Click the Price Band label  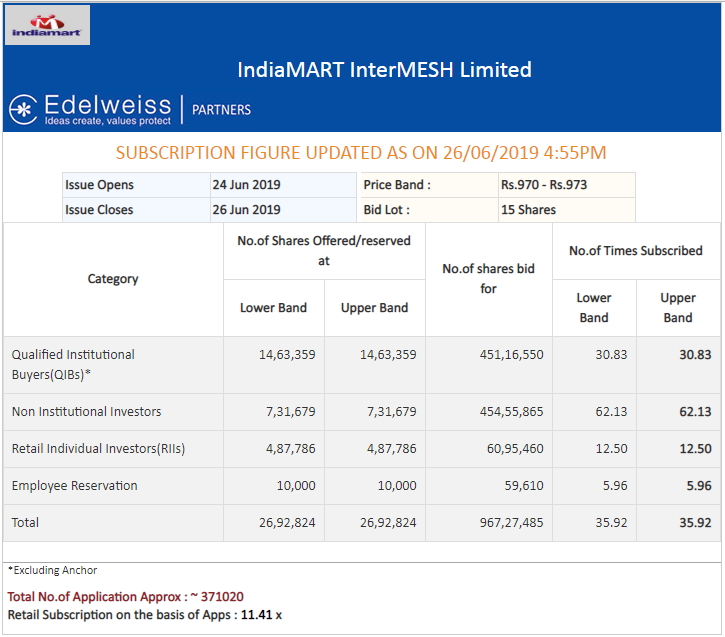tap(397, 185)
